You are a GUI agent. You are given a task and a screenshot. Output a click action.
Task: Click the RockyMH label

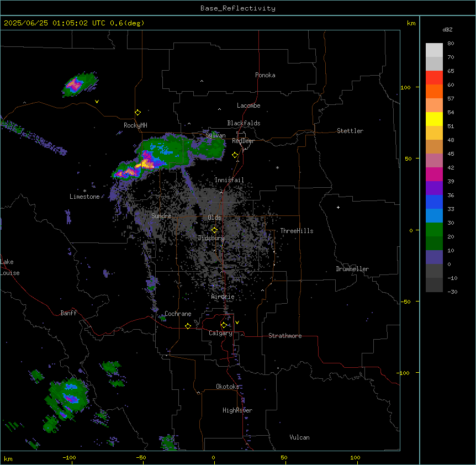click(x=135, y=125)
